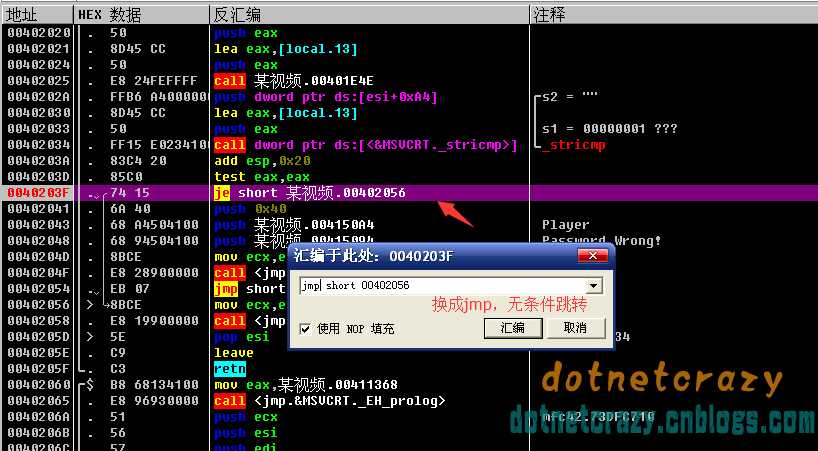Select address row 0040204F
The height and width of the screenshot is (451, 818).
point(39,273)
